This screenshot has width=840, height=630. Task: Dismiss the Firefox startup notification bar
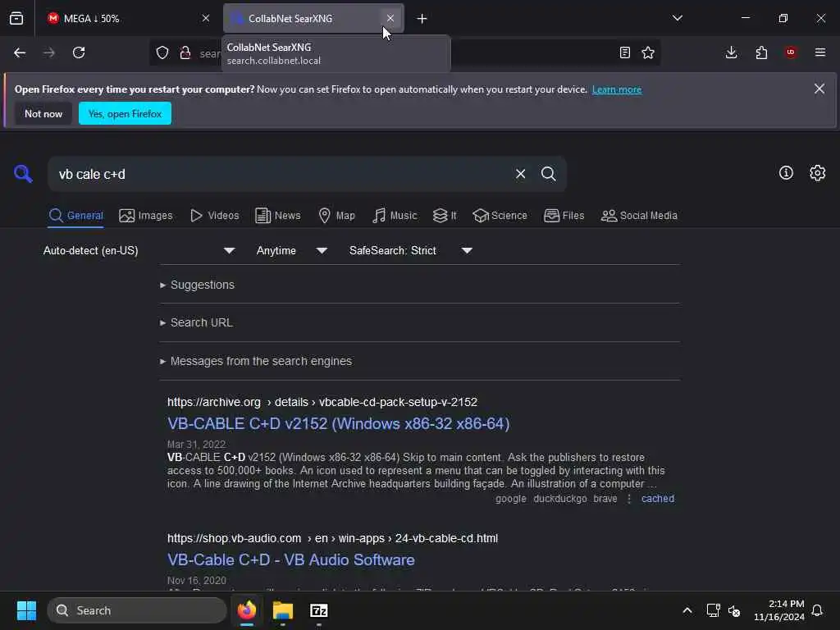click(819, 89)
